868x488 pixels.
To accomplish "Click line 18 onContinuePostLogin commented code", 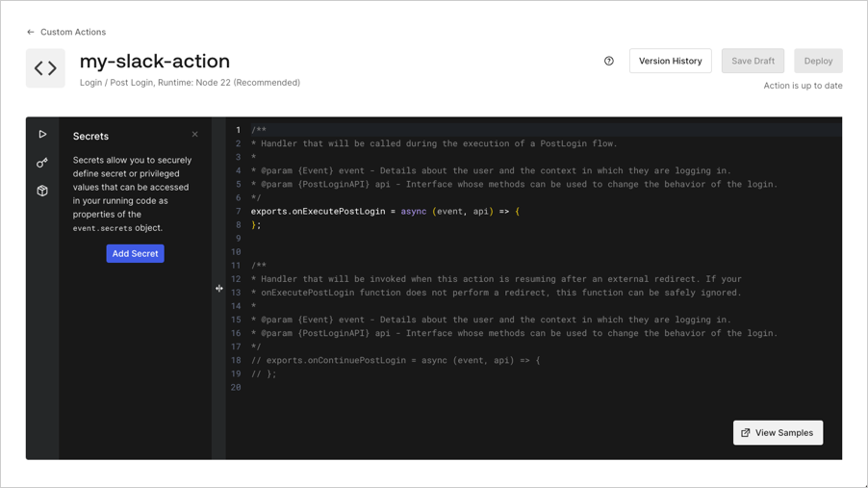I will tap(396, 360).
